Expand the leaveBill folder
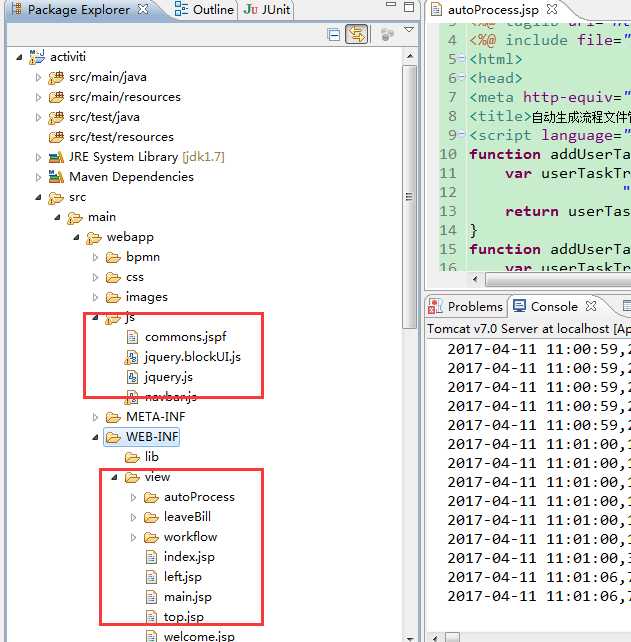 [x=133, y=518]
